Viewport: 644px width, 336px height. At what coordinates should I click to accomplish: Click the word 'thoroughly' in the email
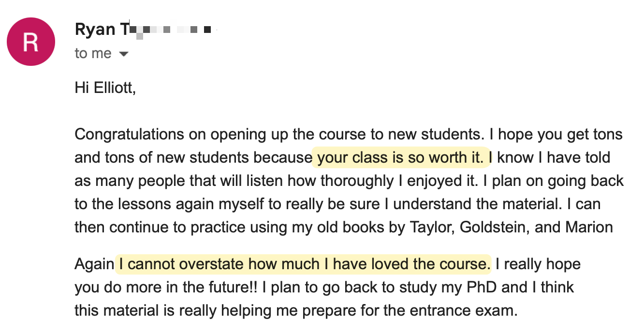pos(361,181)
